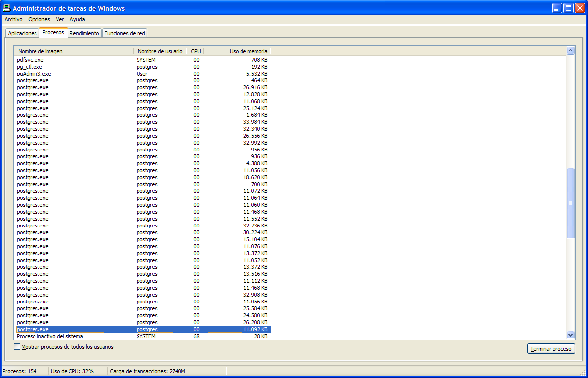Open the Archivo menu
This screenshot has width=588, height=378.
[x=13, y=20]
